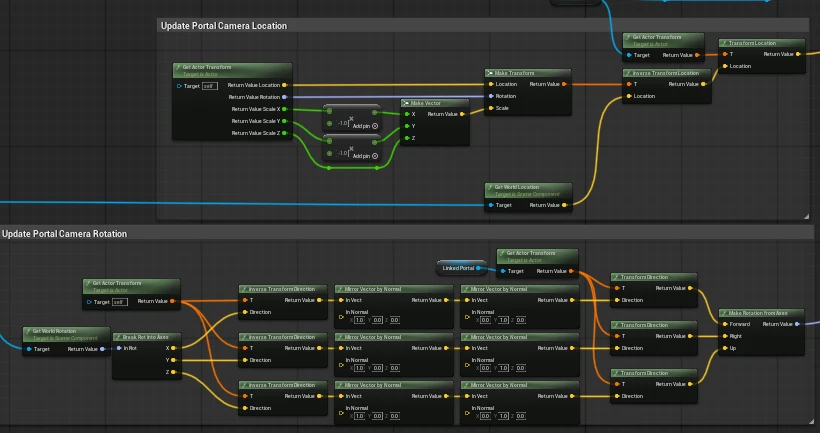Click the Y input pin on Make Vector
The image size is (820, 433).
(407, 126)
